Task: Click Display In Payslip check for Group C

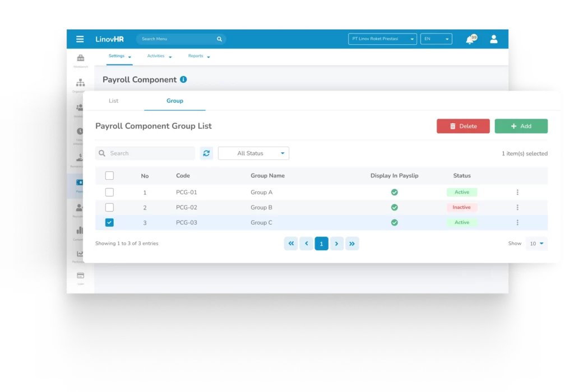Action: click(x=394, y=222)
